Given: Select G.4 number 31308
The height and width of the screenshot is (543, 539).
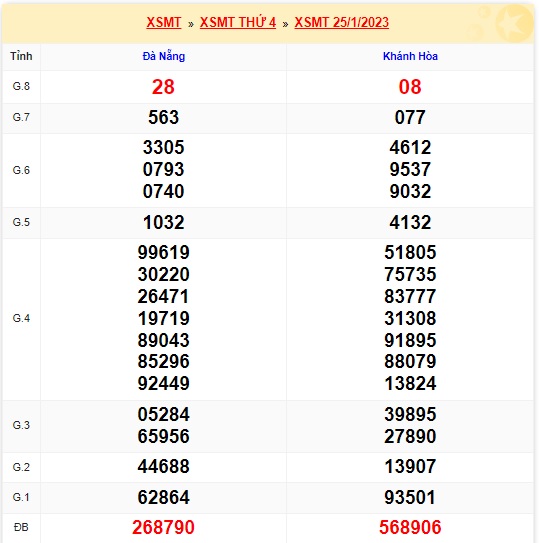Looking at the screenshot, I should tap(410, 318).
